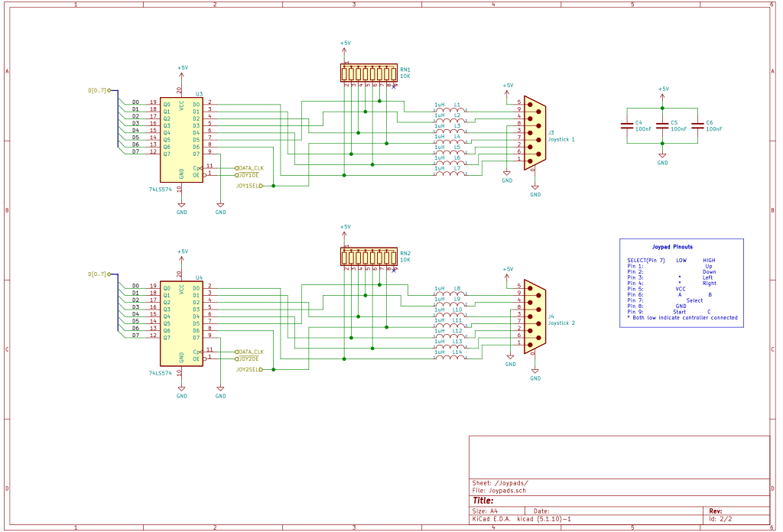Select the upper DATA_CLK label
The width and height of the screenshot is (783, 532).
click(x=249, y=168)
